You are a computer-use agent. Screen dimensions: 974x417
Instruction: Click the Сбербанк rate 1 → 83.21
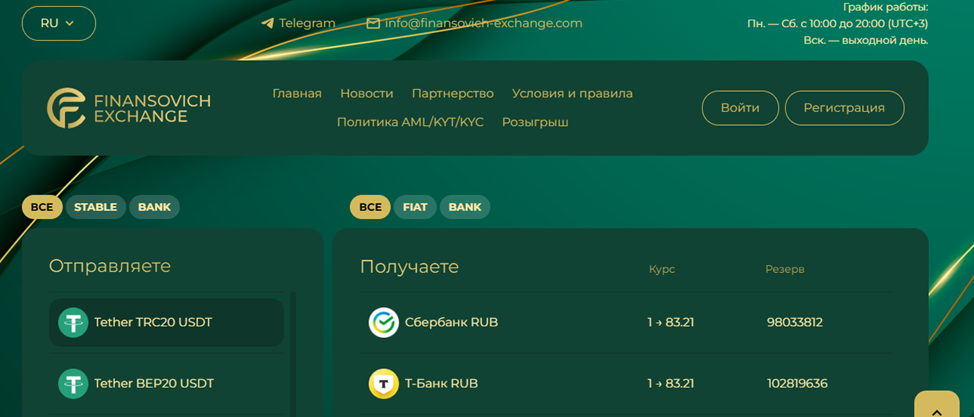(670, 323)
